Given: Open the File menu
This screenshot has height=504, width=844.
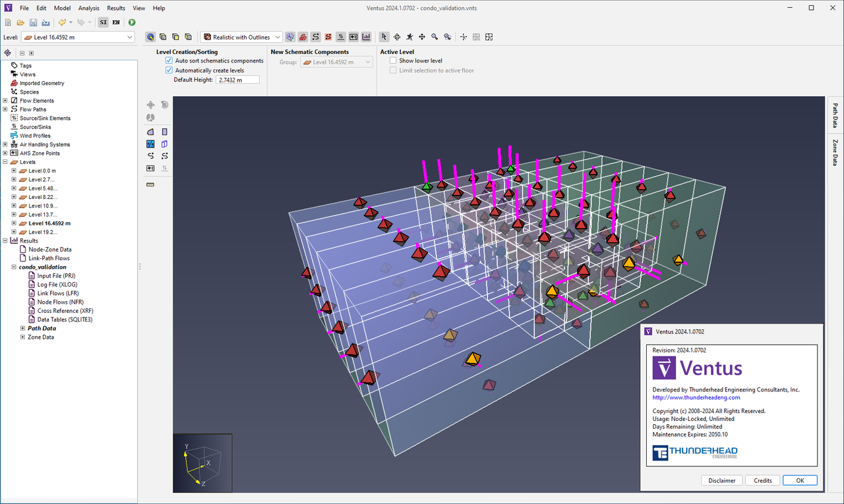Looking at the screenshot, I should coord(24,8).
